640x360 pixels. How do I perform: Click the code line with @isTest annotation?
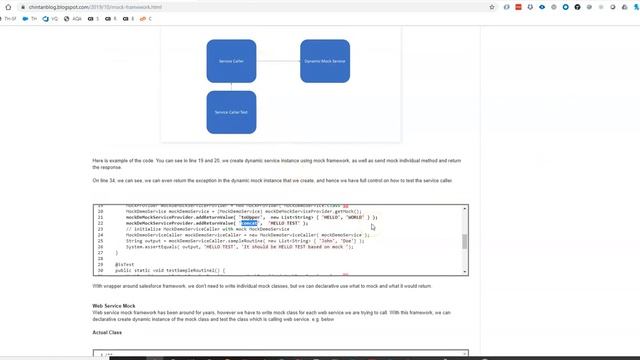[x=124, y=264]
